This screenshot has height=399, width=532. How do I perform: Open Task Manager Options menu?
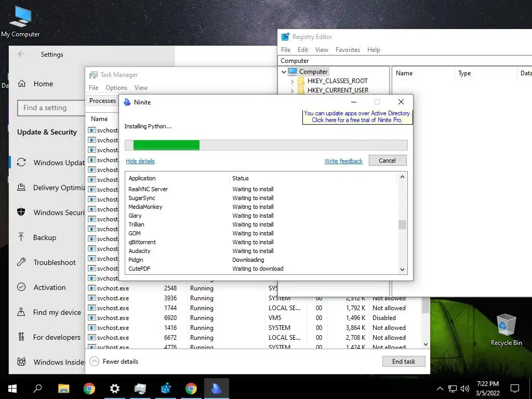[x=116, y=87]
